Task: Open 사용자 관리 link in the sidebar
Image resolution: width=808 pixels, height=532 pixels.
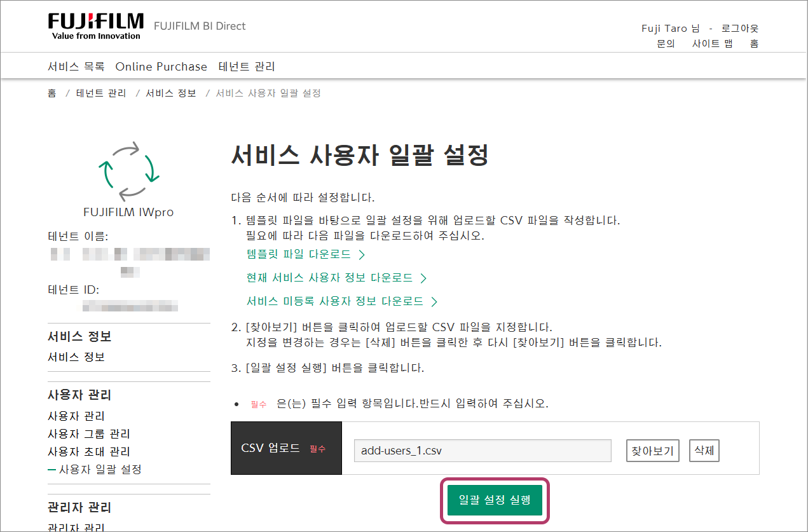Action: pyautogui.click(x=76, y=416)
